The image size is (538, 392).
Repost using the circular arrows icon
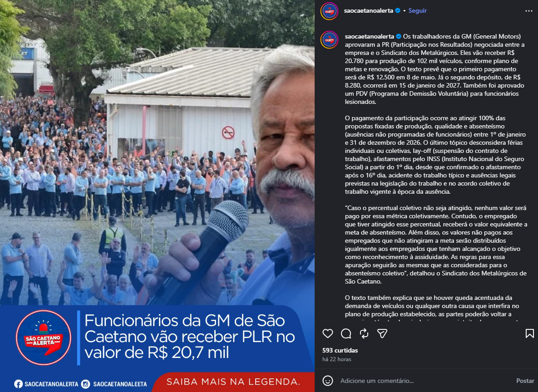(x=364, y=333)
